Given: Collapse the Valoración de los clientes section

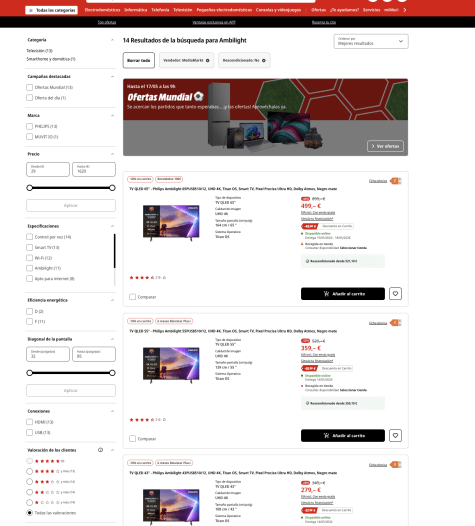Looking at the screenshot, I should (x=112, y=450).
